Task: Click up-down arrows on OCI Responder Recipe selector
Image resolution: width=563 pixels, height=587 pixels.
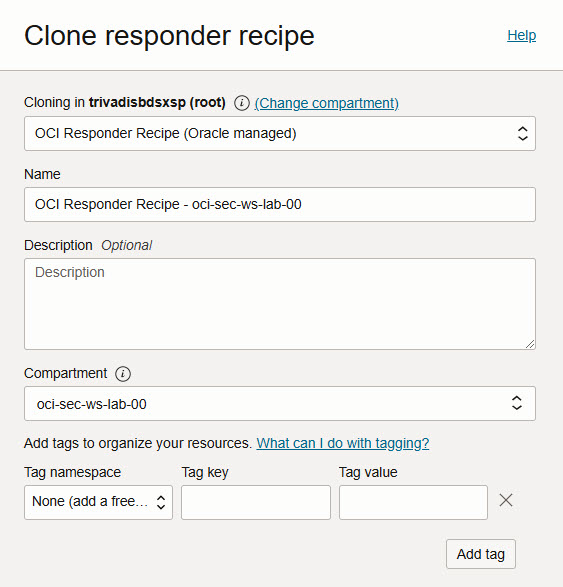Action: (x=523, y=134)
